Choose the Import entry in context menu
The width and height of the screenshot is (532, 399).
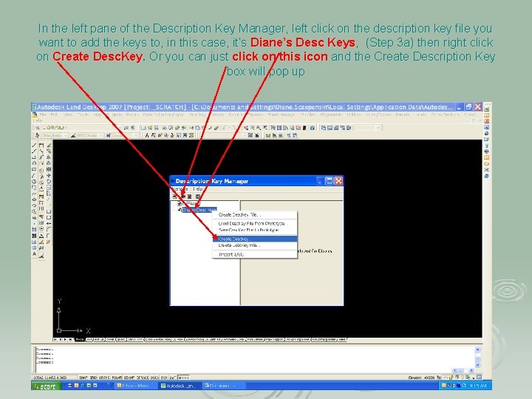pyautogui.click(x=254, y=254)
